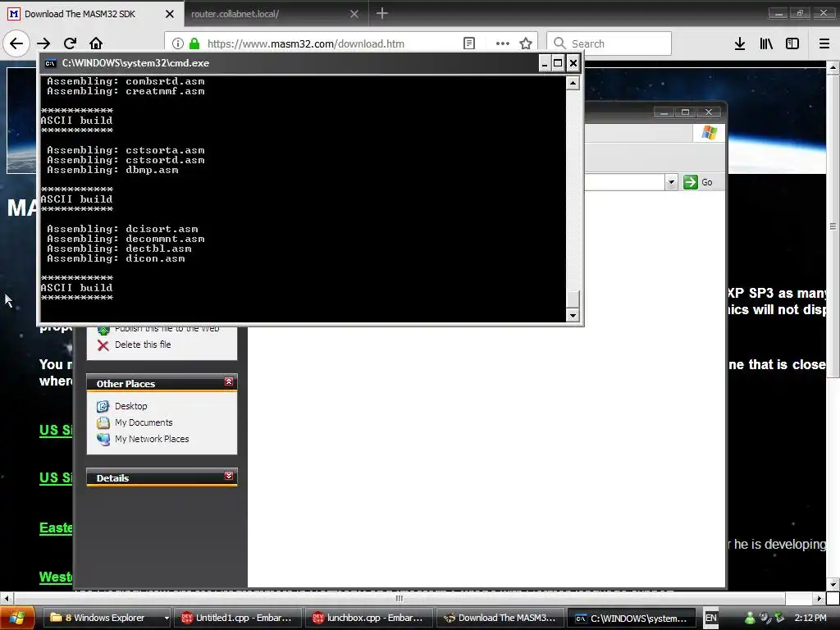Open the Firefox library icon

coord(766,43)
